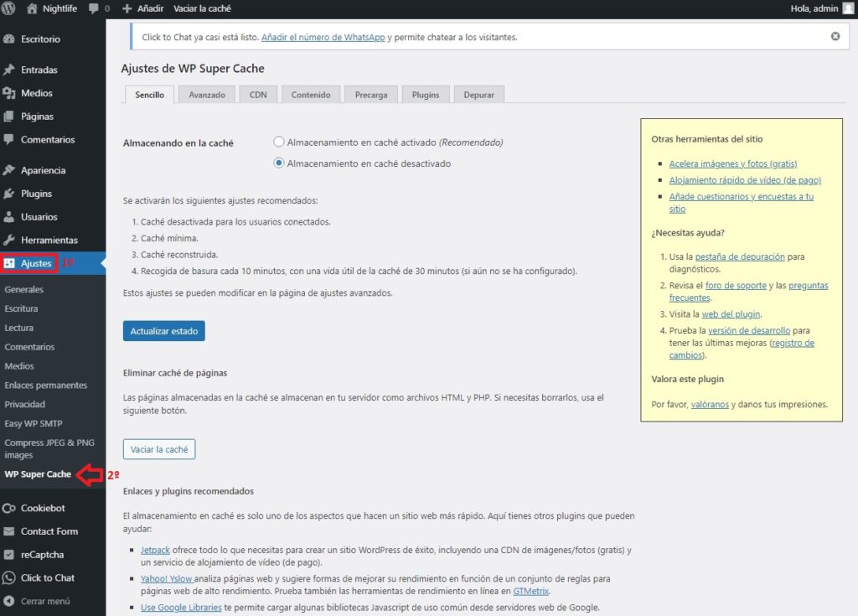The image size is (858, 616).
Task: Collapse the menu with Cerrar menú icon
Action: [8, 601]
